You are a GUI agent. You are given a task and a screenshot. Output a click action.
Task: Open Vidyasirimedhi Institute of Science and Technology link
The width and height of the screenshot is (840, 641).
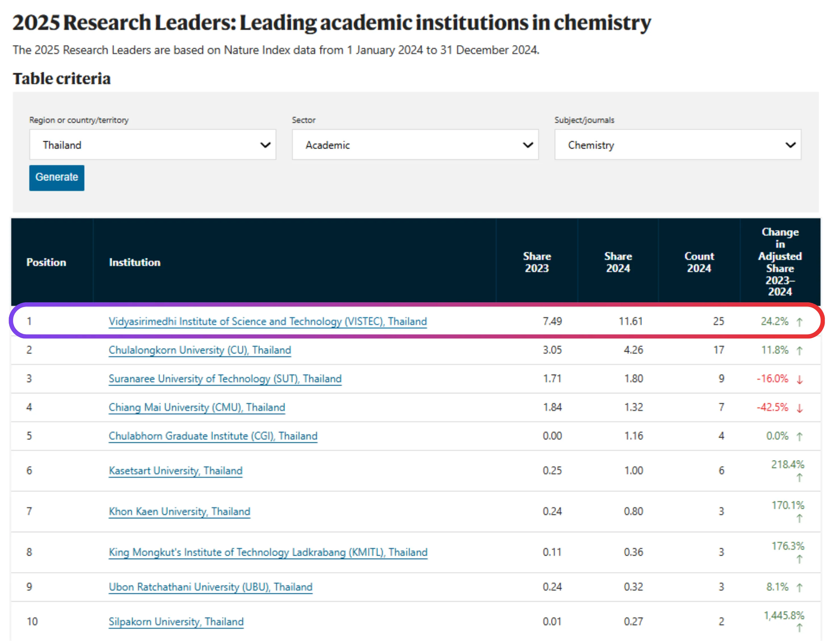tap(268, 321)
